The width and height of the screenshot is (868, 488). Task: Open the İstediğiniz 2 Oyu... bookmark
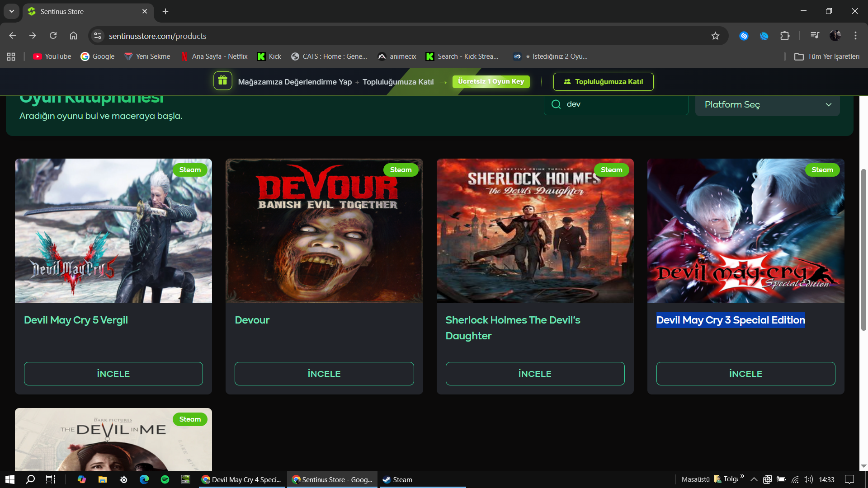coord(550,56)
